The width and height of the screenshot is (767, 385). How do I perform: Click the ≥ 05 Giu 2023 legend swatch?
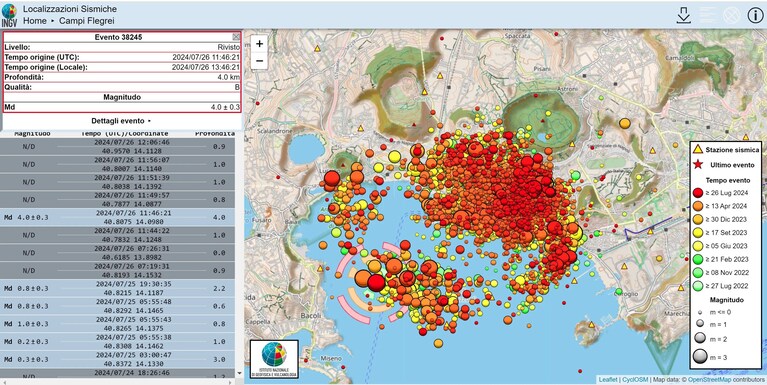click(699, 246)
